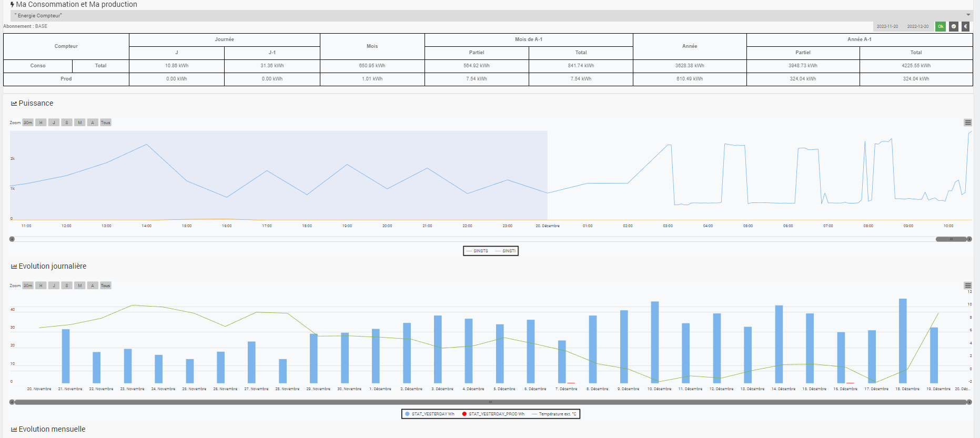Image resolution: width=980 pixels, height=438 pixels.
Task: Click the 'Conso' row label
Action: point(38,66)
